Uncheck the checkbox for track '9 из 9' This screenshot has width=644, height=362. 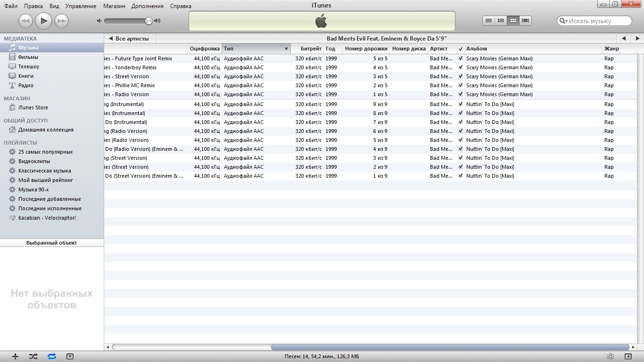[x=461, y=104]
